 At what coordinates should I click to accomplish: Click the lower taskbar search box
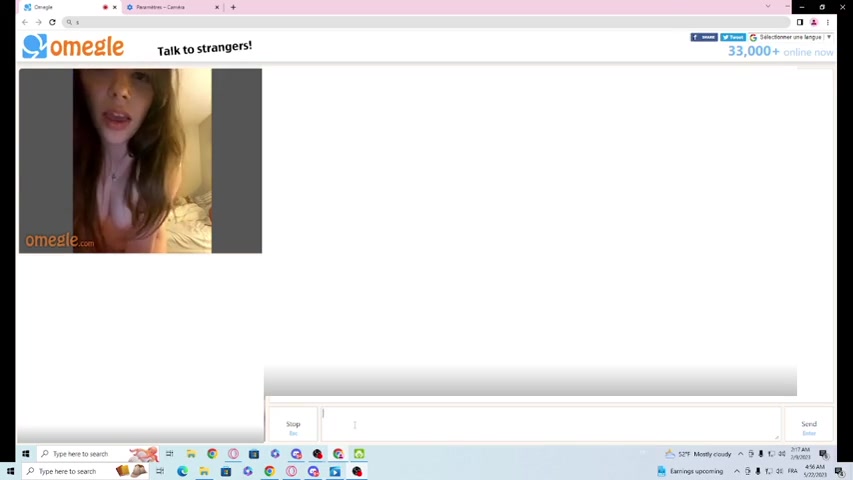pos(85,471)
